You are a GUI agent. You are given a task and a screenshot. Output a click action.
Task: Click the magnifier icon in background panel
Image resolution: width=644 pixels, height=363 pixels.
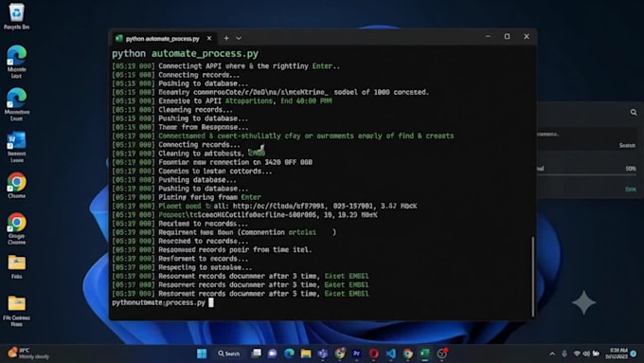(x=634, y=112)
